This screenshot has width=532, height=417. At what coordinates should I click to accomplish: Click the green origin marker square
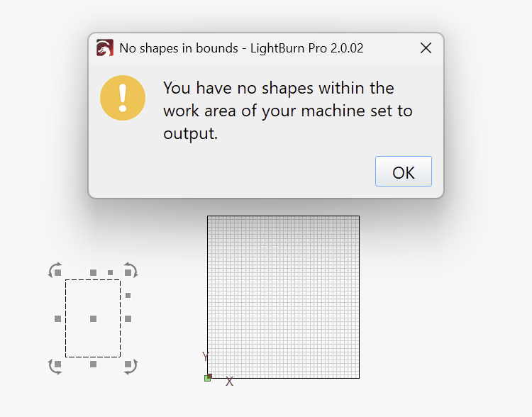(x=207, y=378)
